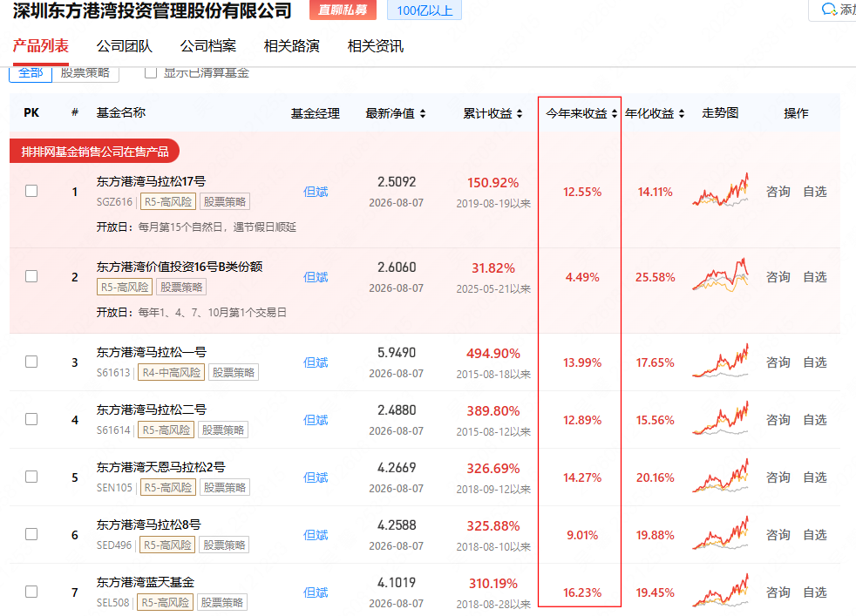Open manager 但斌 in 东方港湾蓝天基金 row

(x=316, y=592)
